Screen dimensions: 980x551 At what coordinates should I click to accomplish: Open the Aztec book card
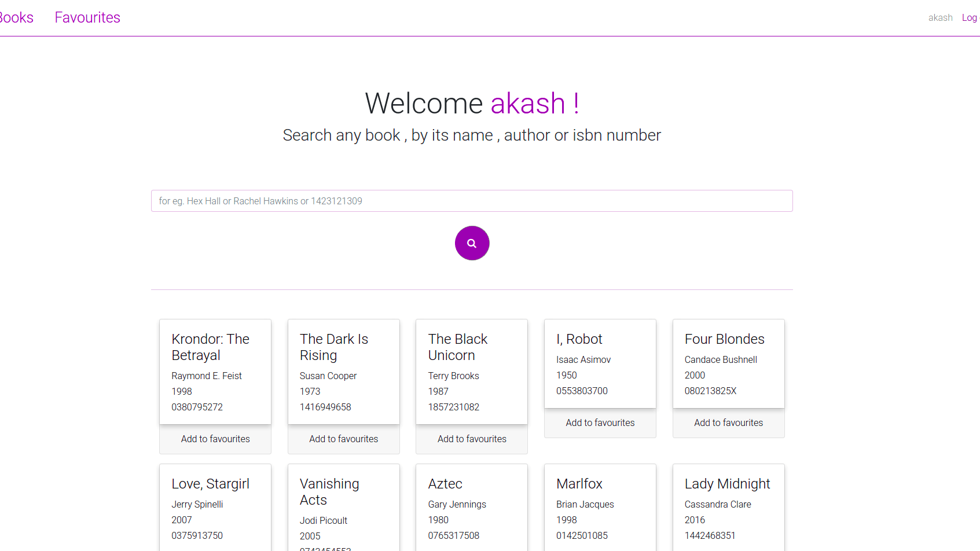coord(472,508)
